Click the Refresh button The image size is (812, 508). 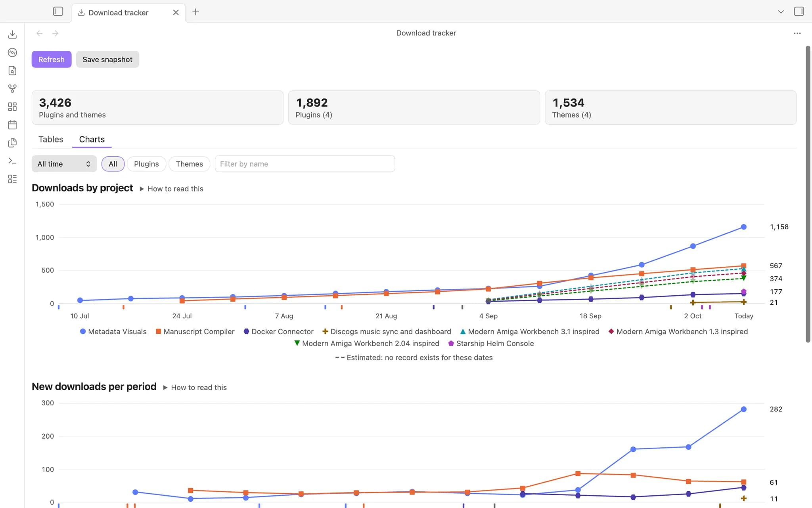click(52, 60)
